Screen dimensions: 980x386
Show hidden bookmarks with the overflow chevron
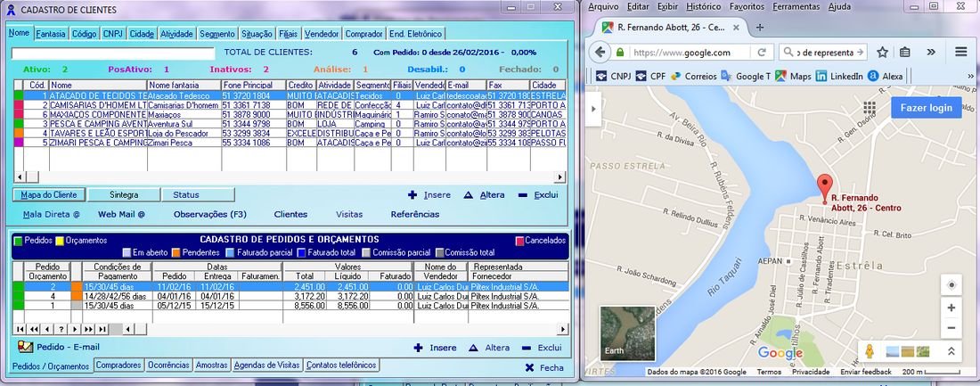point(970,77)
